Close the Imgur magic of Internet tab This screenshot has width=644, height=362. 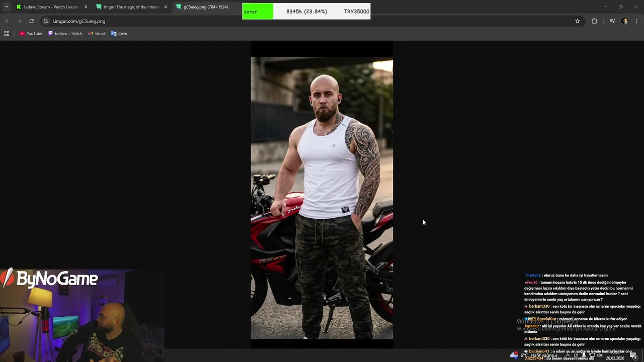click(166, 7)
